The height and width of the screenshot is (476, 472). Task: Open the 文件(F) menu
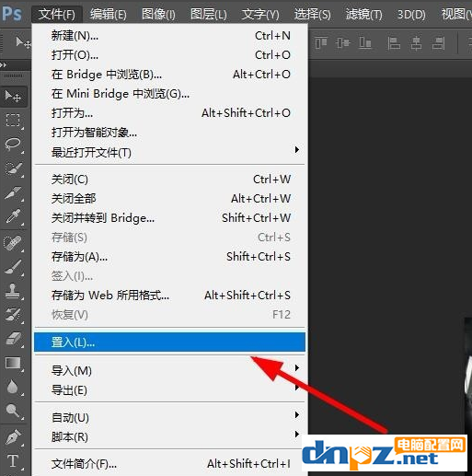57,14
